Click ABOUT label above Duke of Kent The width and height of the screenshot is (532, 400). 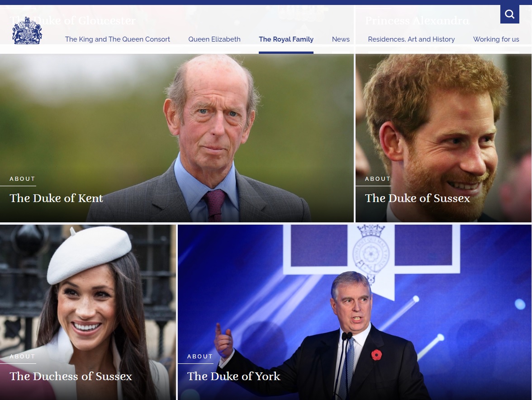click(23, 179)
